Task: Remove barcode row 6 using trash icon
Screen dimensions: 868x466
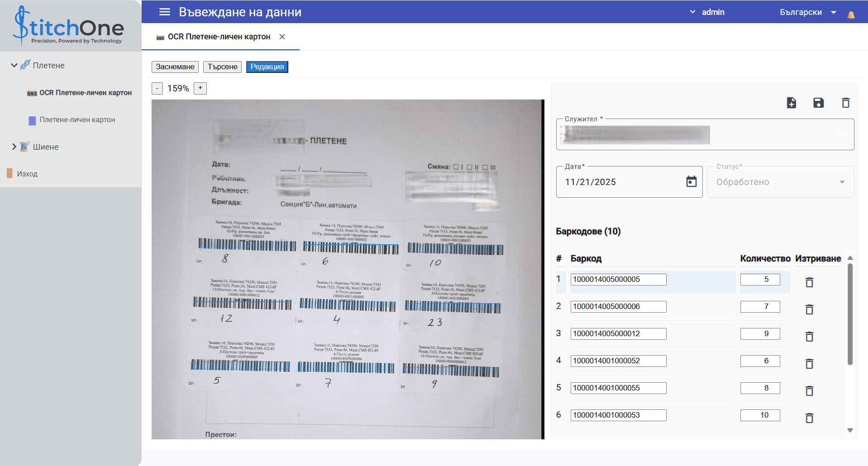Action: 809,418
